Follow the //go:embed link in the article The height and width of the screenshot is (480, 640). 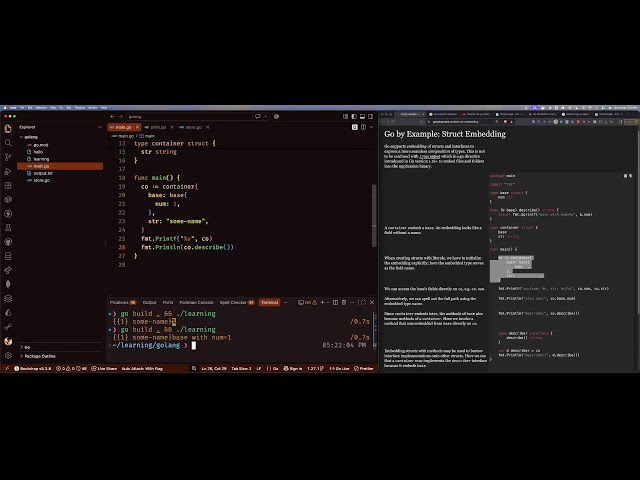point(429,156)
